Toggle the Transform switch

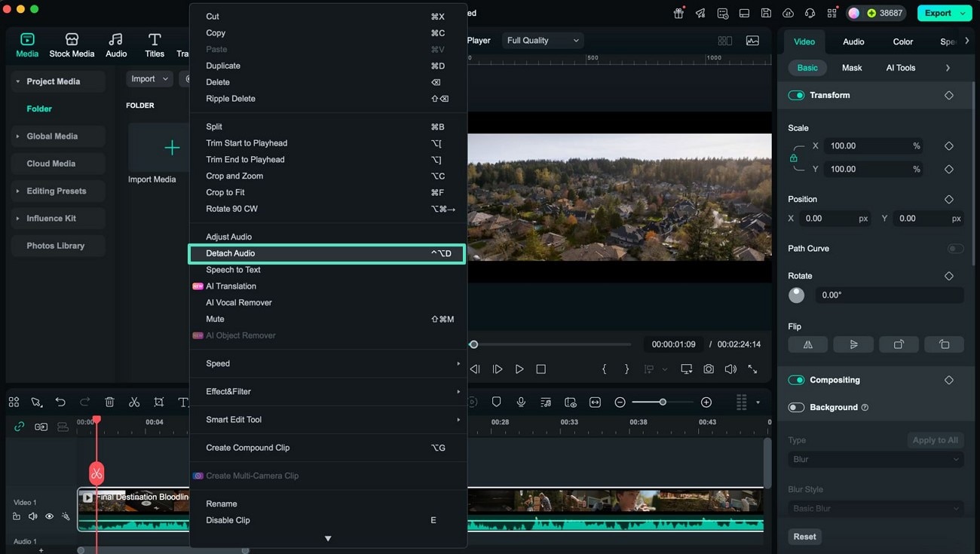(796, 96)
